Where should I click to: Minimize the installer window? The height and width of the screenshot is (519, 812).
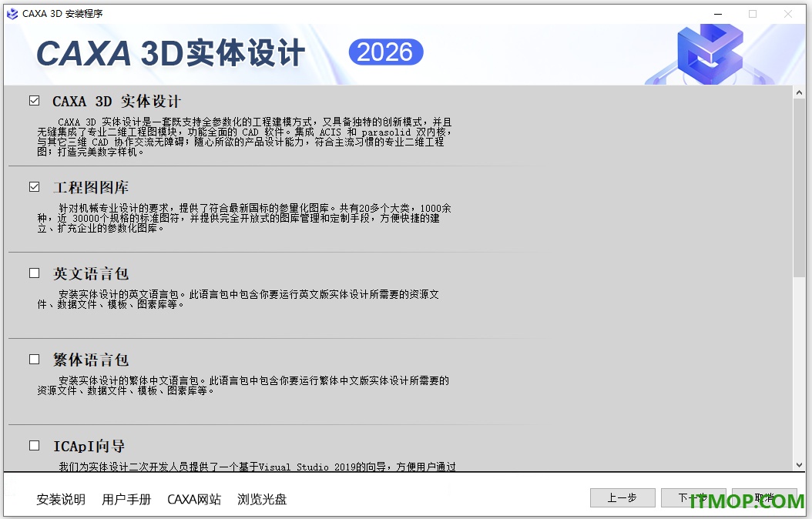[x=718, y=14]
